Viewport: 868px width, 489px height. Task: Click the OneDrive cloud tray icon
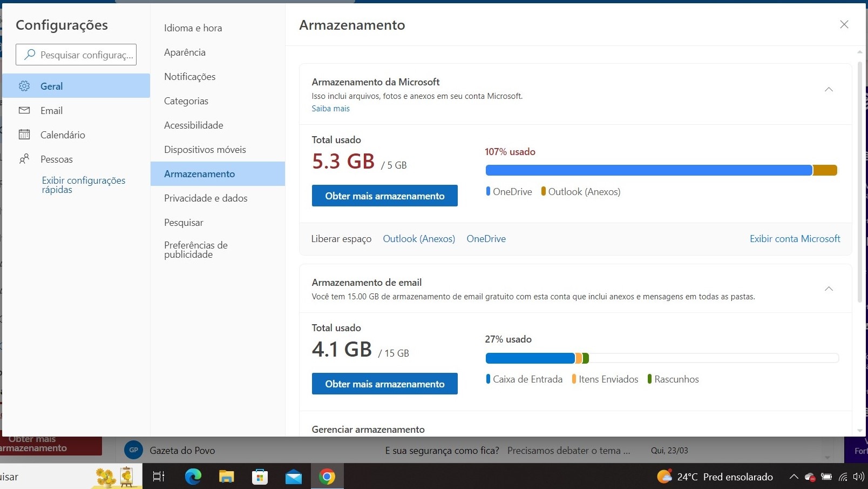click(810, 477)
